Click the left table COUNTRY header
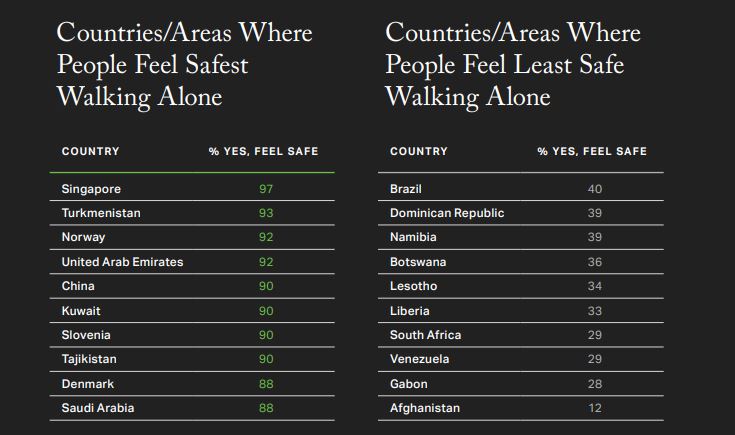Viewport: 735px width, 435px height. click(x=90, y=152)
